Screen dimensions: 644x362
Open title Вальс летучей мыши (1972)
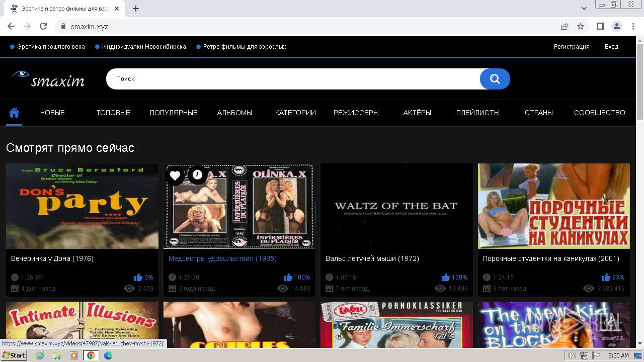point(372,258)
